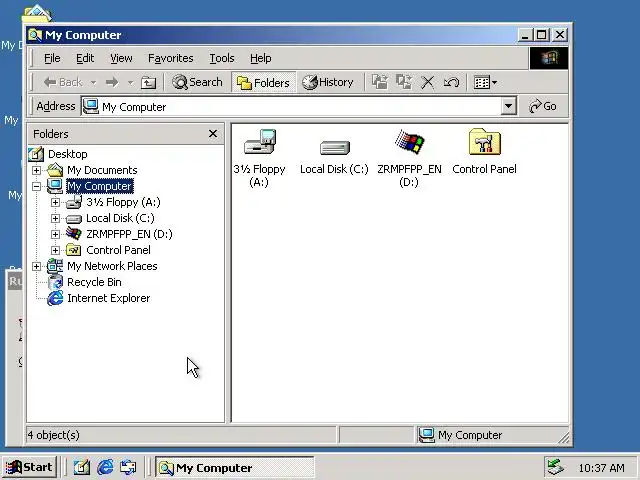The width and height of the screenshot is (640, 480).
Task: Toggle the Folders pane button
Action: tap(263, 82)
